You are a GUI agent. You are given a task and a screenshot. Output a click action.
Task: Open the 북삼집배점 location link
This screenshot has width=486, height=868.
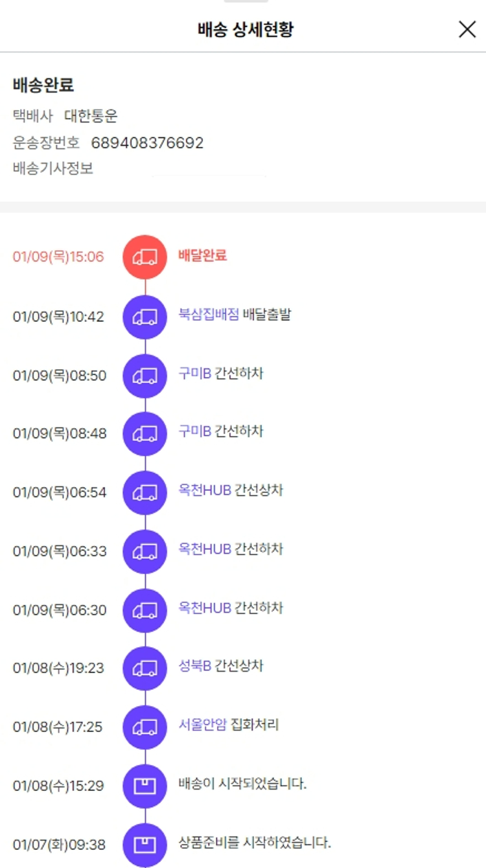tap(209, 315)
